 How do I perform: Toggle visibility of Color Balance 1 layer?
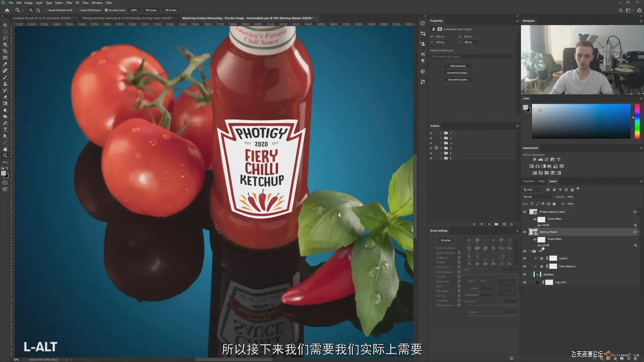coord(525,266)
